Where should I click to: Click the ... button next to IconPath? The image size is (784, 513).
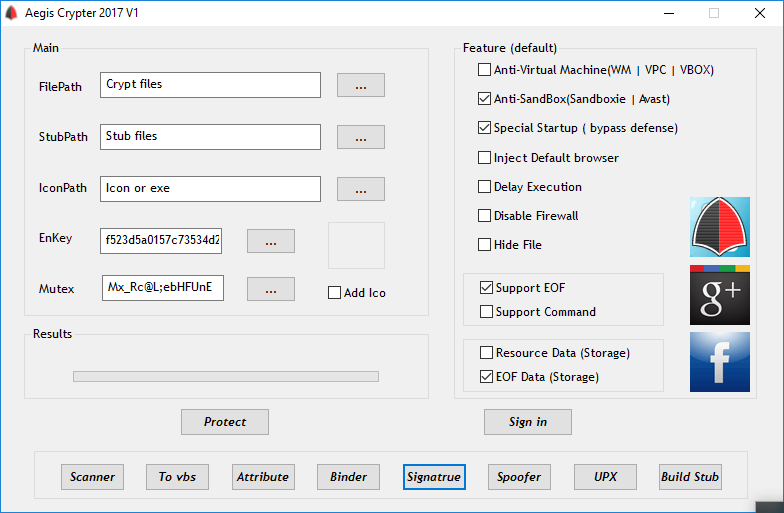360,189
